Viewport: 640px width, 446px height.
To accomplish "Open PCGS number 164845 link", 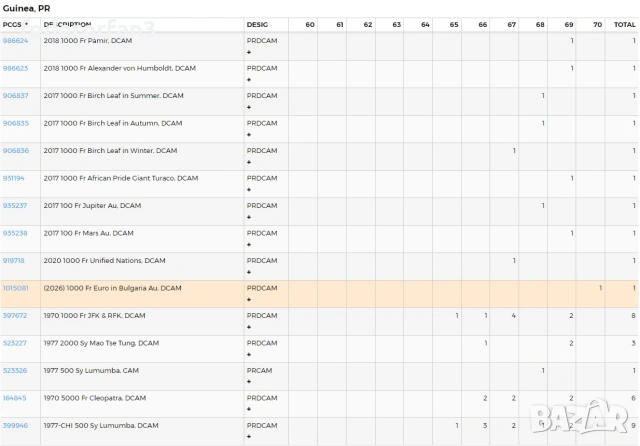I will (14, 398).
